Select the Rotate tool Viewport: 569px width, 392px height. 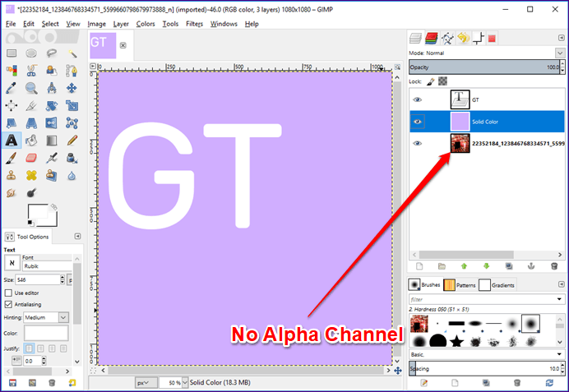click(52, 106)
